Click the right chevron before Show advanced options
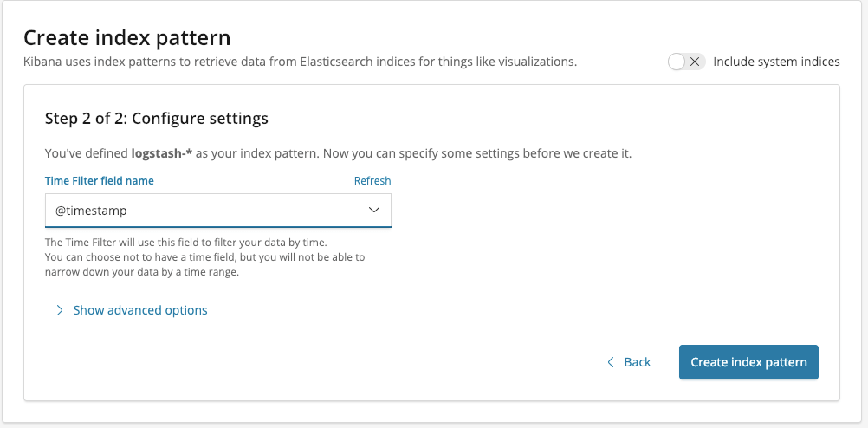 coord(60,310)
